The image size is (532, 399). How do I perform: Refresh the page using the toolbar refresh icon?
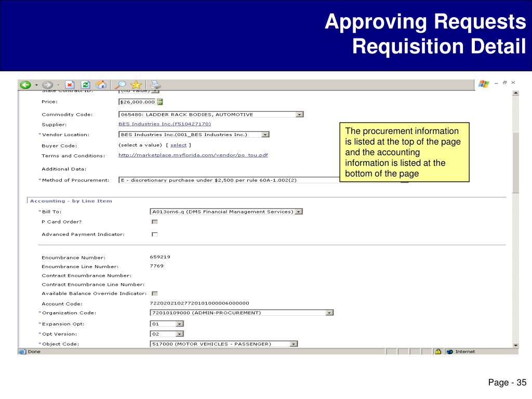pos(86,85)
